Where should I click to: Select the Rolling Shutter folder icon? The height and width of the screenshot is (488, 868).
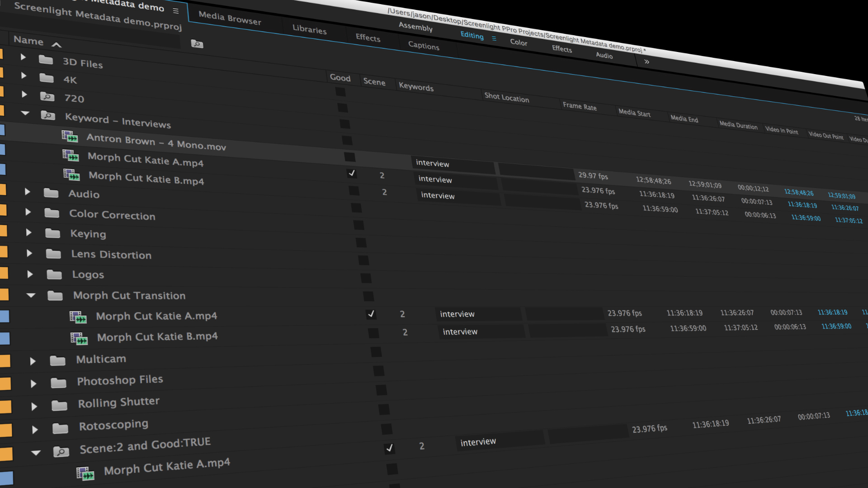pyautogui.click(x=59, y=405)
